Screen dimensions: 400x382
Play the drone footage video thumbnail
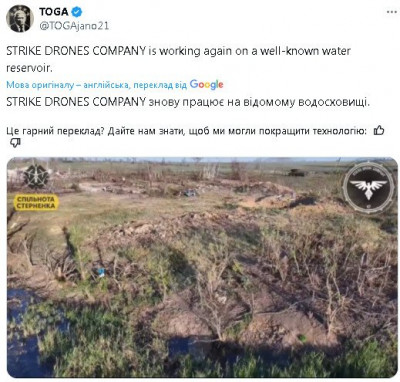(202, 267)
